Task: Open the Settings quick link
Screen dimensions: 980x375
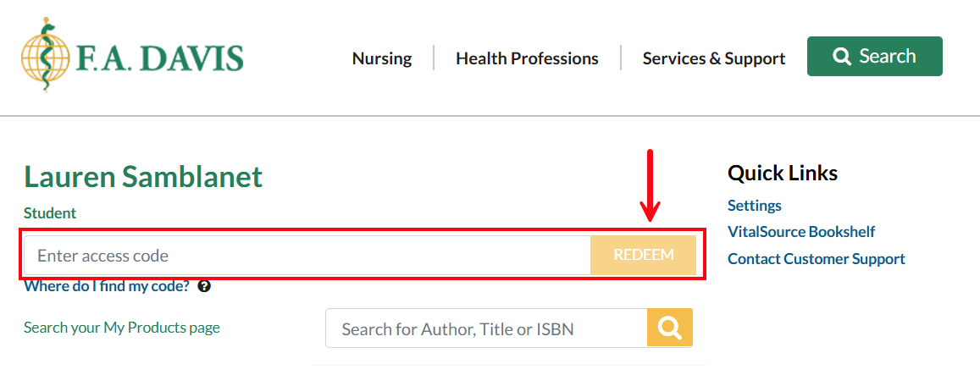Action: (755, 206)
